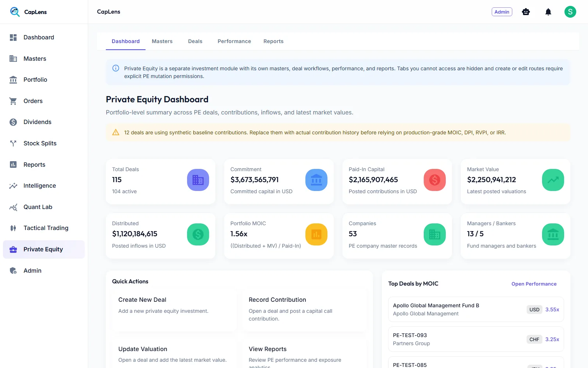588x368 pixels.
Task: Switch to the Dashboard tab
Action: tap(126, 41)
